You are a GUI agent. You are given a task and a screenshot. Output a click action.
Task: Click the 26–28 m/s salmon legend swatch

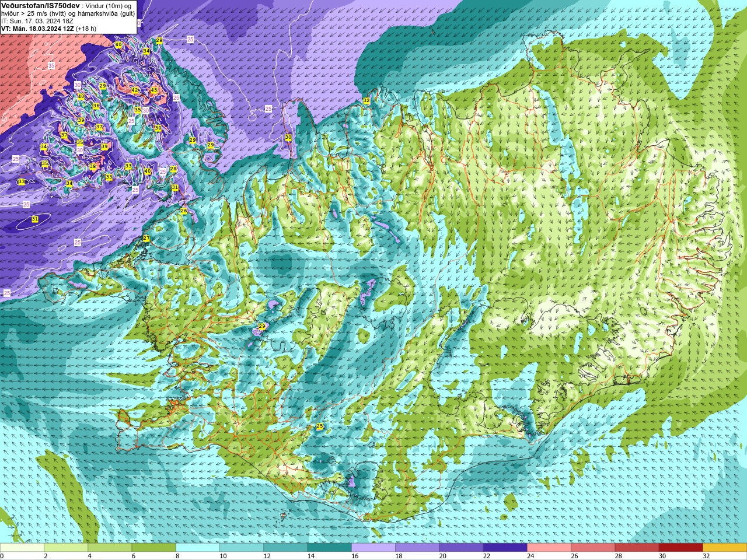pyautogui.click(x=593, y=548)
